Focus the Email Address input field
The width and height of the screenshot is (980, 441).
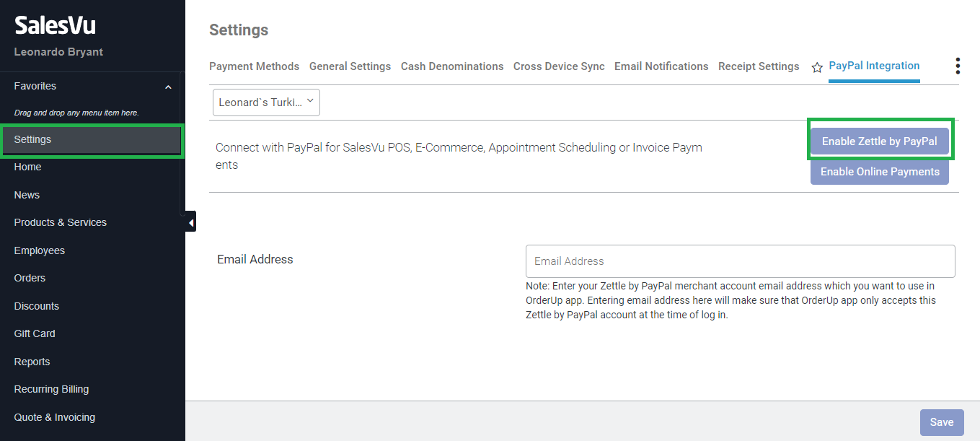(x=740, y=261)
